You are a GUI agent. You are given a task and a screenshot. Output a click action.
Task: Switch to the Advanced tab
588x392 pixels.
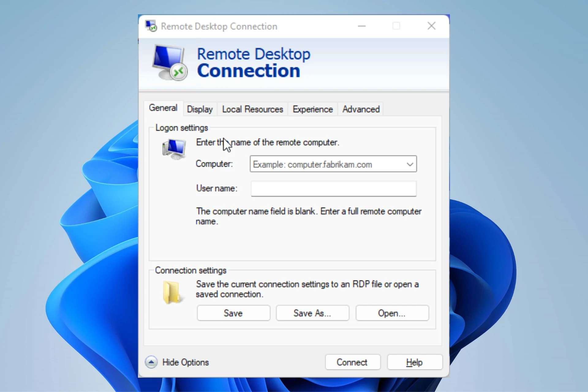click(360, 109)
